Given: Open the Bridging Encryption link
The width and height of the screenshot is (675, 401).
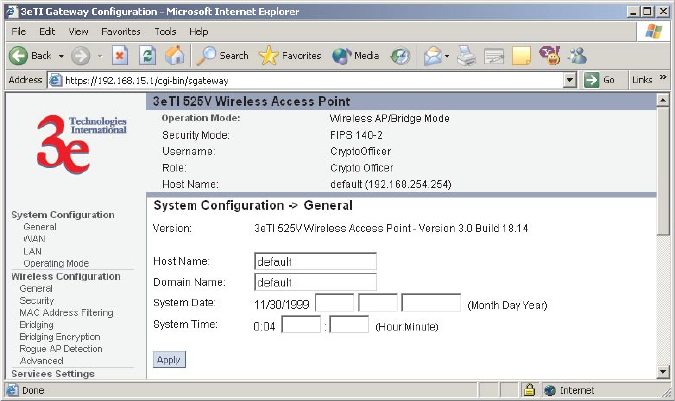Looking at the screenshot, I should [60, 336].
